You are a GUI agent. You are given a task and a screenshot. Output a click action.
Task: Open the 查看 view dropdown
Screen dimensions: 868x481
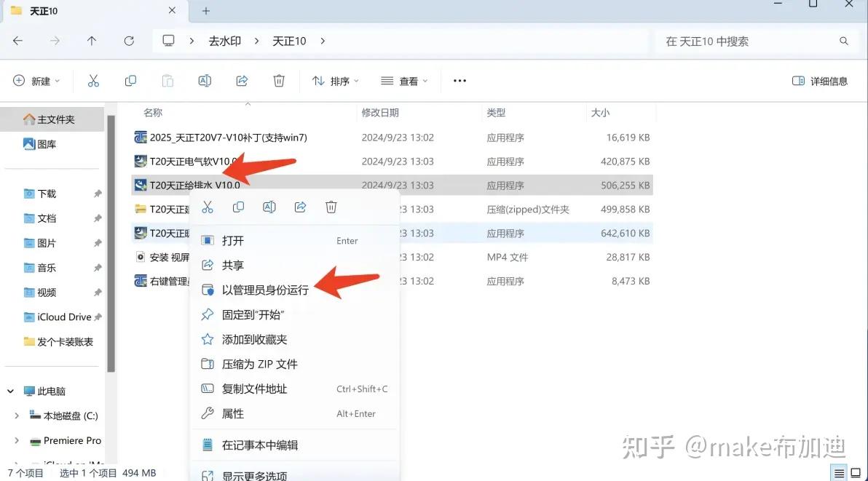pos(405,80)
